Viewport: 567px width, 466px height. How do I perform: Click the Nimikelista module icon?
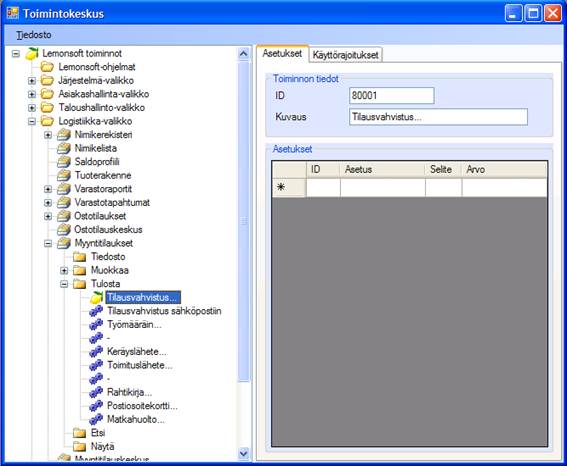(x=64, y=148)
